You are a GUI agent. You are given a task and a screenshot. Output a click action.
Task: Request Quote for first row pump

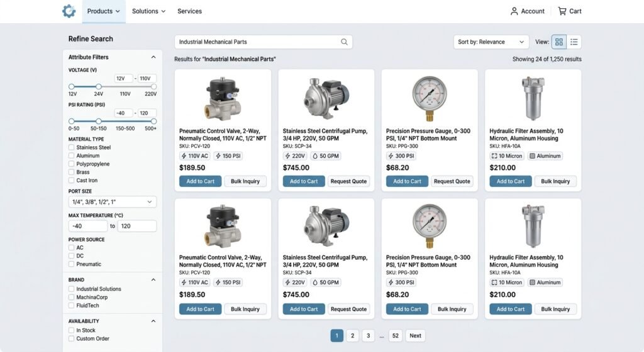tap(348, 181)
